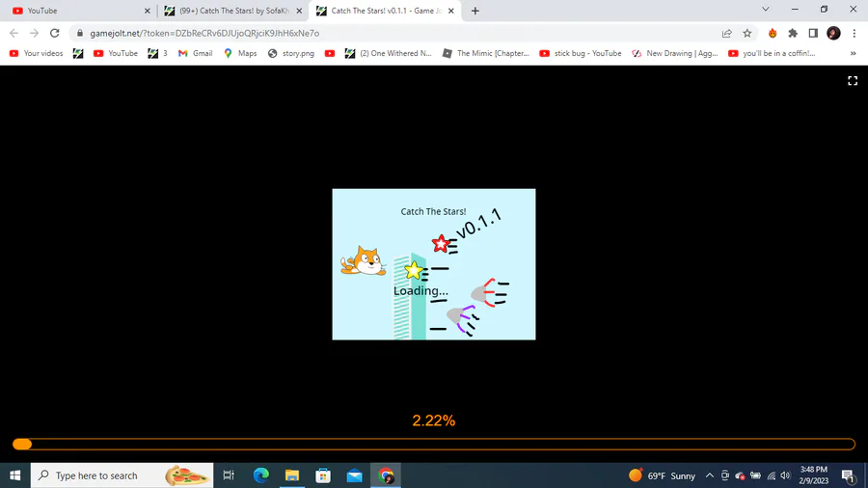Open the orange fire extension icon
Image resolution: width=868 pixels, height=488 pixels.
(x=773, y=33)
